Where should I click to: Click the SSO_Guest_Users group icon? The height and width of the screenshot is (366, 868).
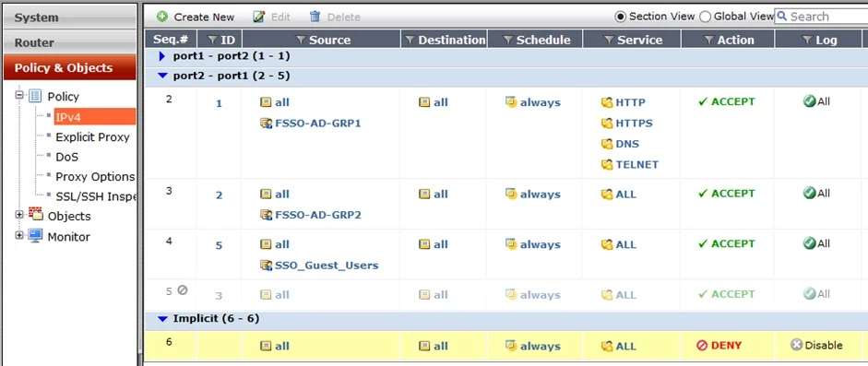coord(266,266)
